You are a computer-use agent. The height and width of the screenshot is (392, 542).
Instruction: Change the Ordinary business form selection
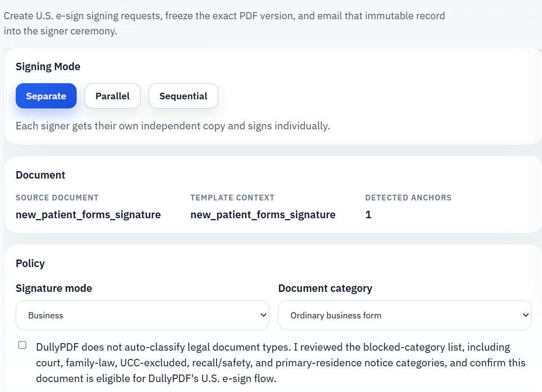coord(404,315)
